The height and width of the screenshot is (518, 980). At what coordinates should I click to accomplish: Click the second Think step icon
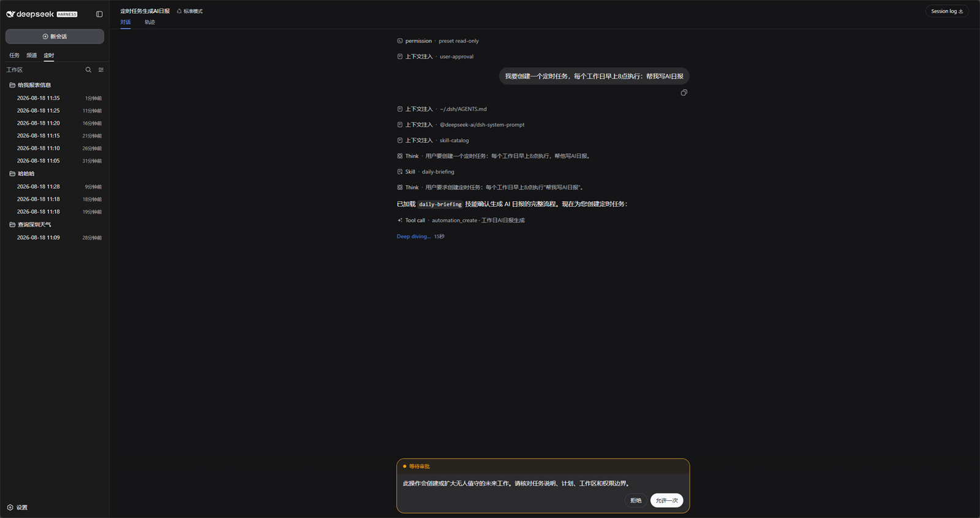(400, 188)
